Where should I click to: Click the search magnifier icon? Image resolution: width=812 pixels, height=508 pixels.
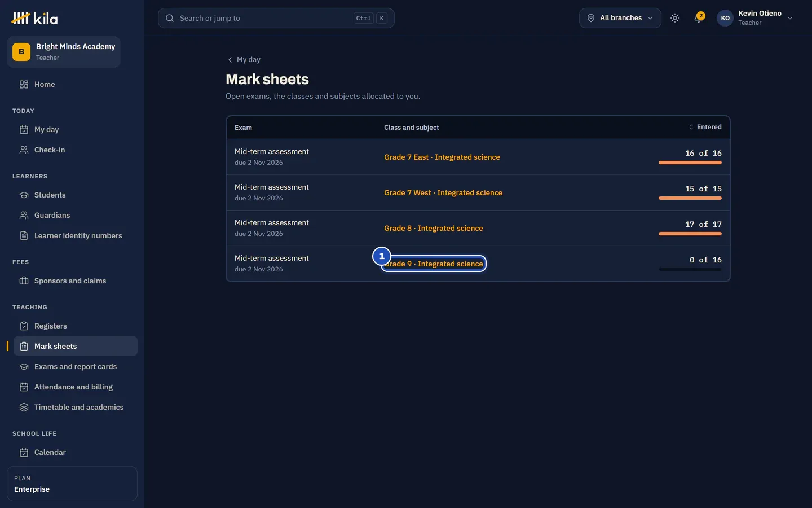(170, 18)
